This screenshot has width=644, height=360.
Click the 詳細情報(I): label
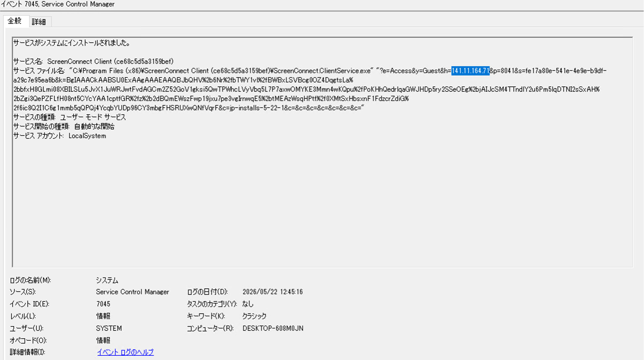coord(27,352)
